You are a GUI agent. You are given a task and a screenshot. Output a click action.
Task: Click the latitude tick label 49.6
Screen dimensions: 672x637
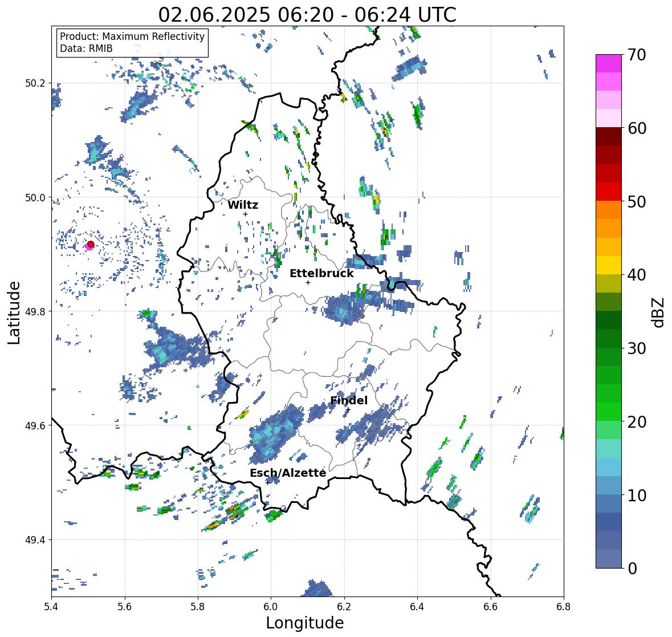tap(35, 425)
